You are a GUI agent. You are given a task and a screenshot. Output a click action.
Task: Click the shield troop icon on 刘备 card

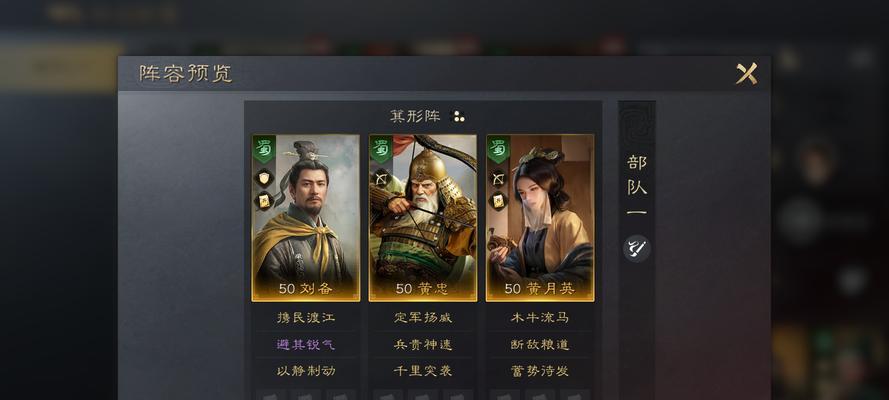point(264,178)
